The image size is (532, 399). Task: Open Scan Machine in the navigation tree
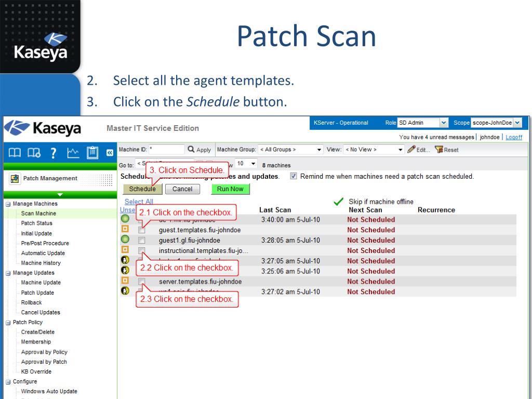coord(38,214)
